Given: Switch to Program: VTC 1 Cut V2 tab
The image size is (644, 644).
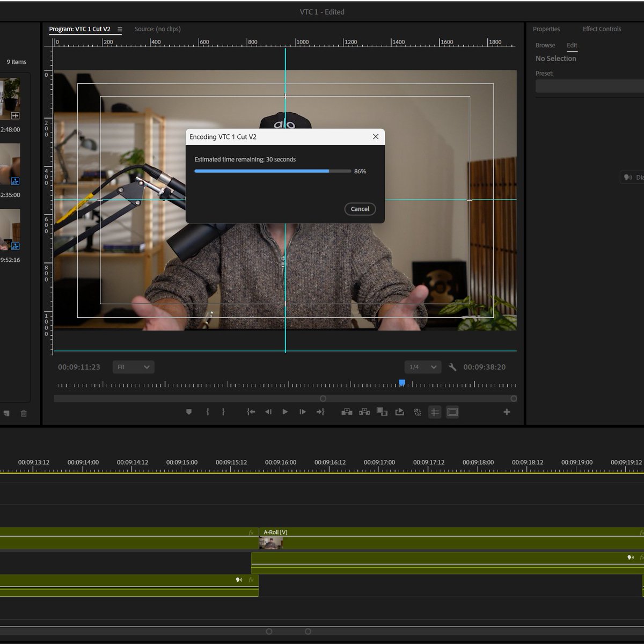Looking at the screenshot, I should pos(79,29).
